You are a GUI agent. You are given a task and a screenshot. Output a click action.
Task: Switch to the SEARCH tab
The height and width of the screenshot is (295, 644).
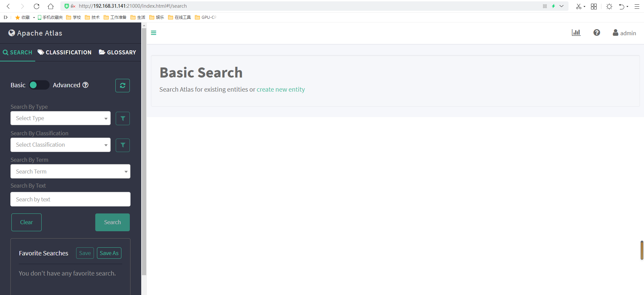click(x=17, y=52)
